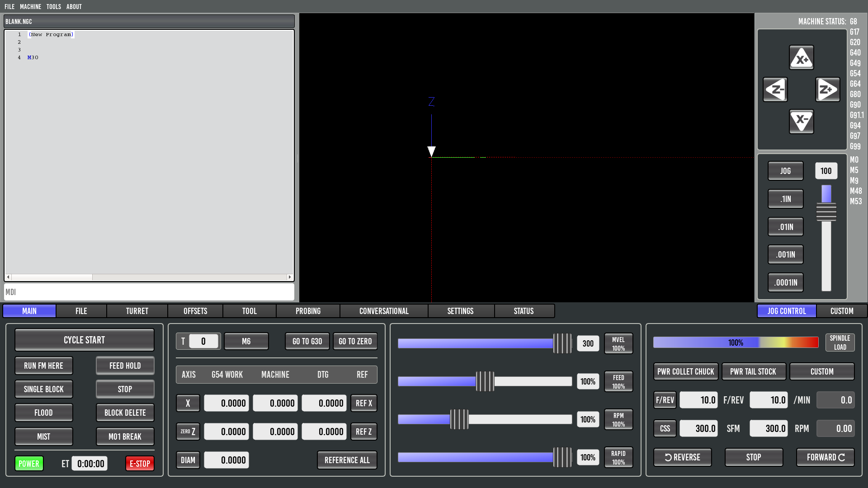Toggle M01 BREAK optional stop
Screen dimensions: 868x488
click(x=125, y=436)
